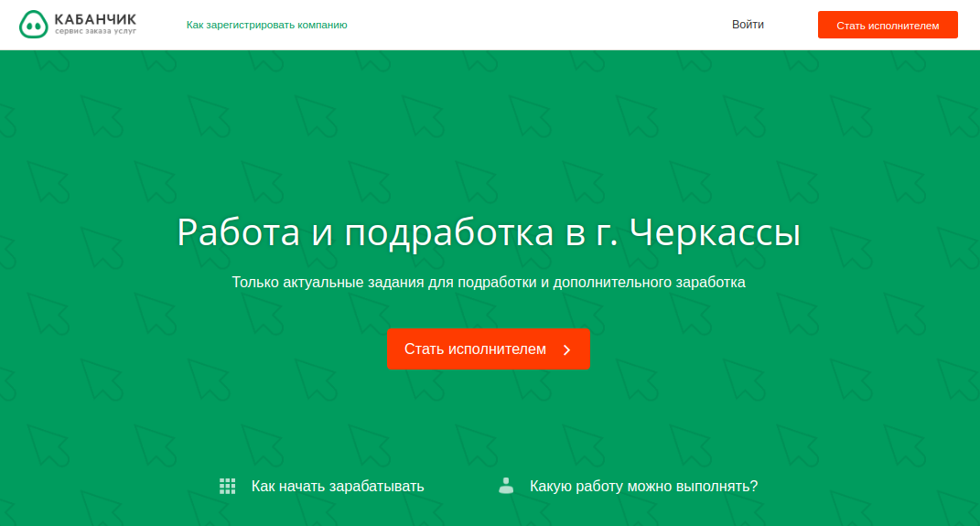Select the city name 'Черкассы' in headline
The height and width of the screenshot is (526, 980).
click(x=716, y=232)
